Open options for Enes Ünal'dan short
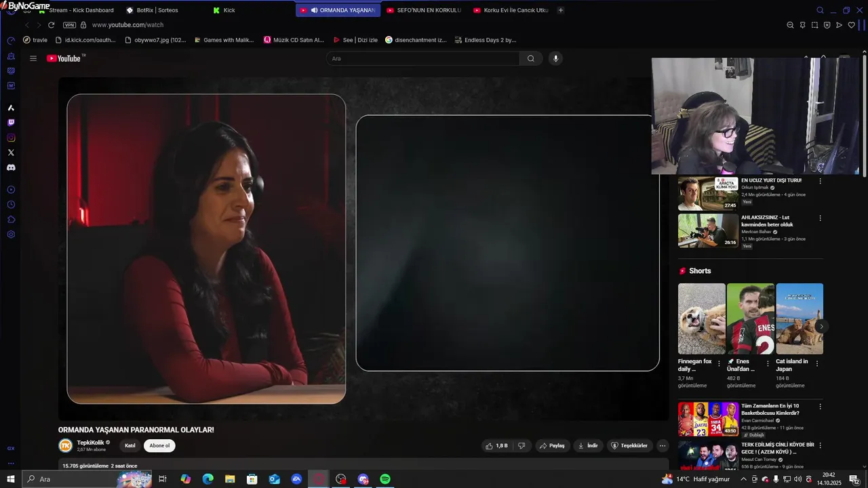This screenshot has height=488, width=868. pos(768,363)
